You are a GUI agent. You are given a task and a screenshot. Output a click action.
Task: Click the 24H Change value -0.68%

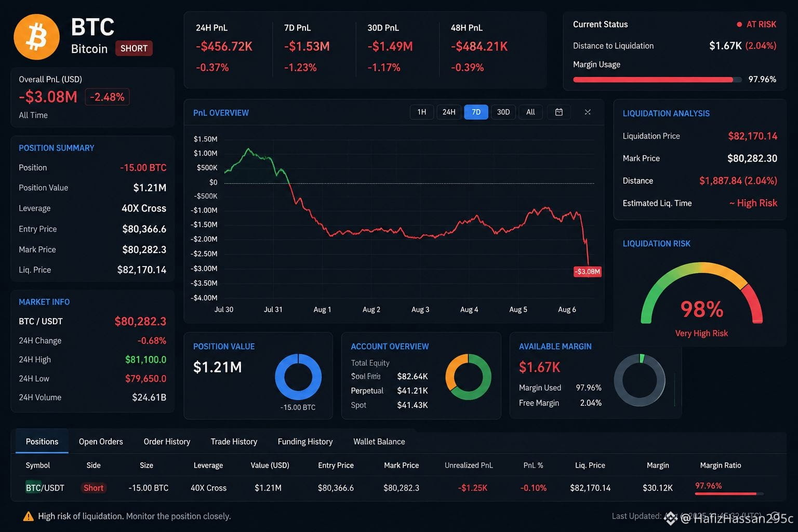coord(152,341)
